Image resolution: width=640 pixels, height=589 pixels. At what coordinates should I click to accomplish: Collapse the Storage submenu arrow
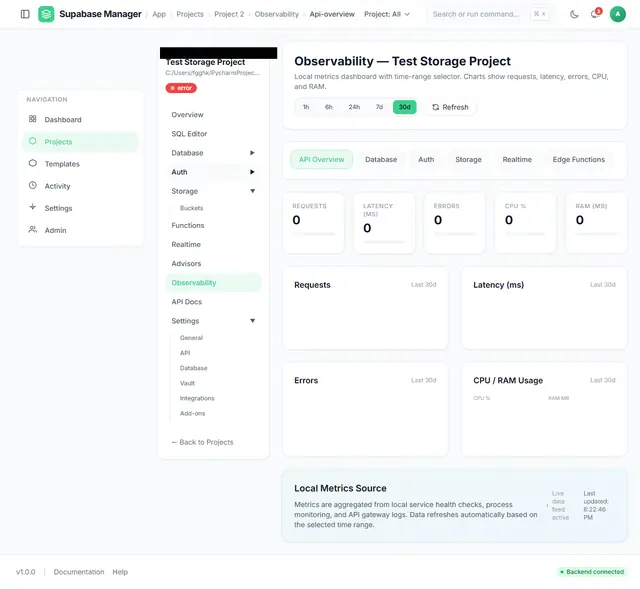pyautogui.click(x=253, y=191)
